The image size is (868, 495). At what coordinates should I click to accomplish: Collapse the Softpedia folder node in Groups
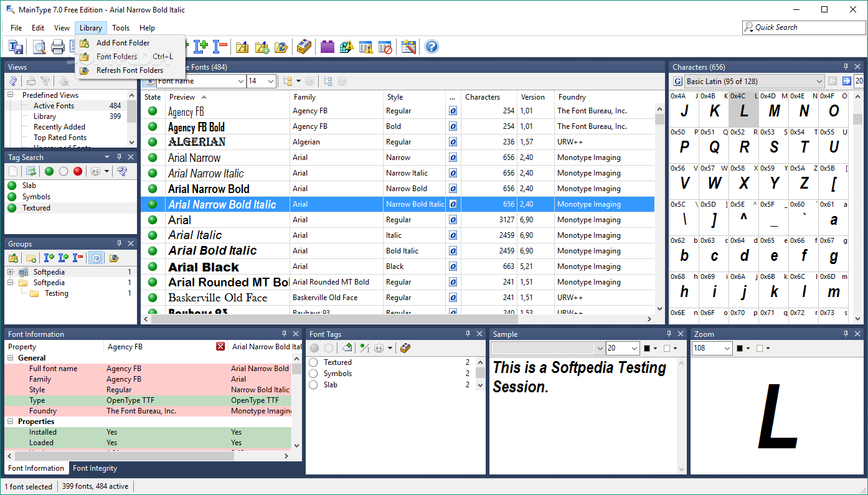(x=11, y=283)
